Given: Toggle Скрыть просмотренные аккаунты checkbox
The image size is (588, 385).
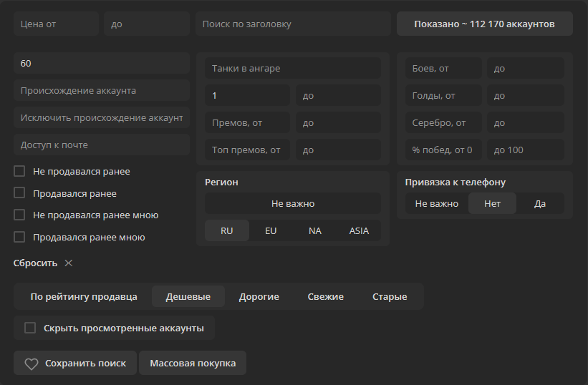Looking at the screenshot, I should pyautogui.click(x=30, y=328).
